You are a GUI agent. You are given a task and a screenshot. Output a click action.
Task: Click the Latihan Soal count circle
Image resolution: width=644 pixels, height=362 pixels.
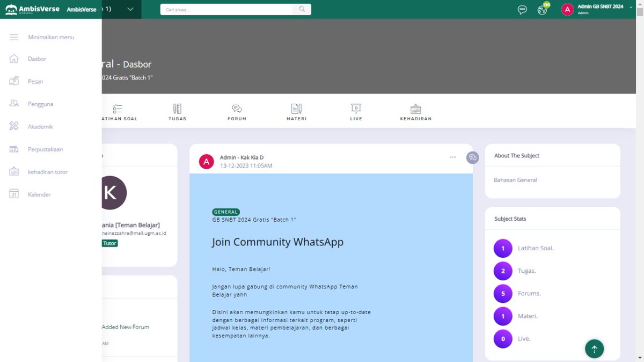tap(503, 248)
